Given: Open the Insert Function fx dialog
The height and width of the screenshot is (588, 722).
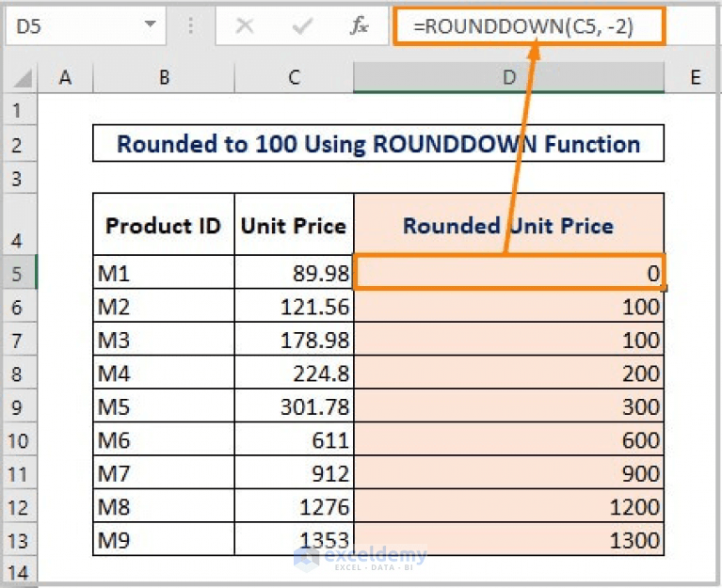Looking at the screenshot, I should (360, 25).
